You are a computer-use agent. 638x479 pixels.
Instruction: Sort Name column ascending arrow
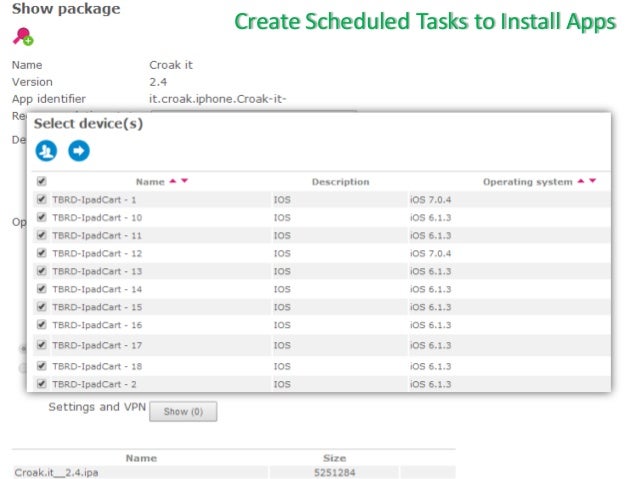pos(173,181)
